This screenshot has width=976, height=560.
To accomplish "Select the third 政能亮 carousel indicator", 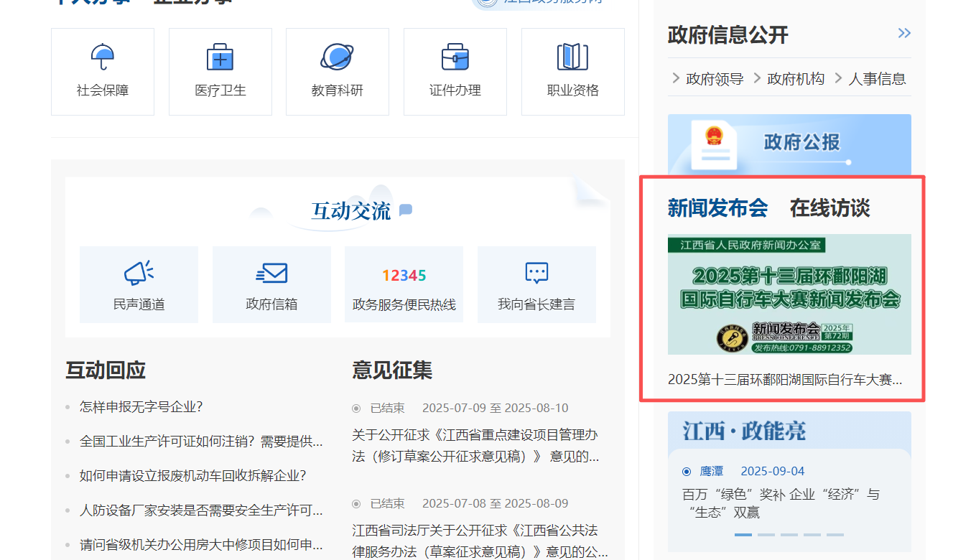I will point(789,535).
